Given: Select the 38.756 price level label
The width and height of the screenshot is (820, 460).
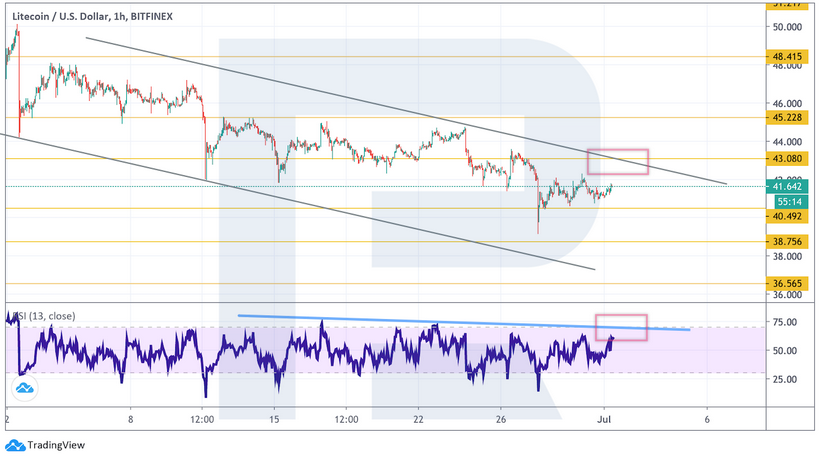Looking at the screenshot, I should [788, 242].
